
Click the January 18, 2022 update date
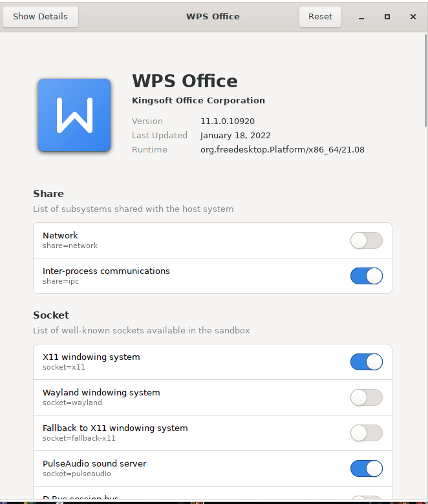(235, 135)
